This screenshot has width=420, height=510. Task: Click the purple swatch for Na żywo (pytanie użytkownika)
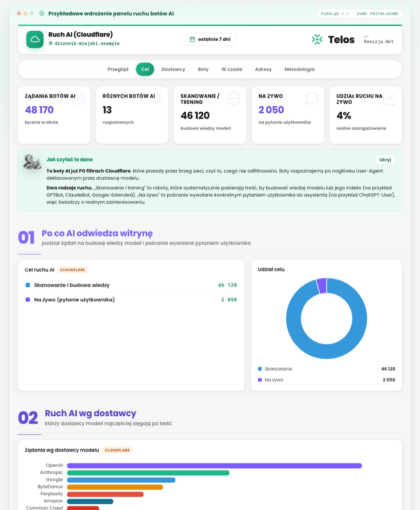pos(28,300)
